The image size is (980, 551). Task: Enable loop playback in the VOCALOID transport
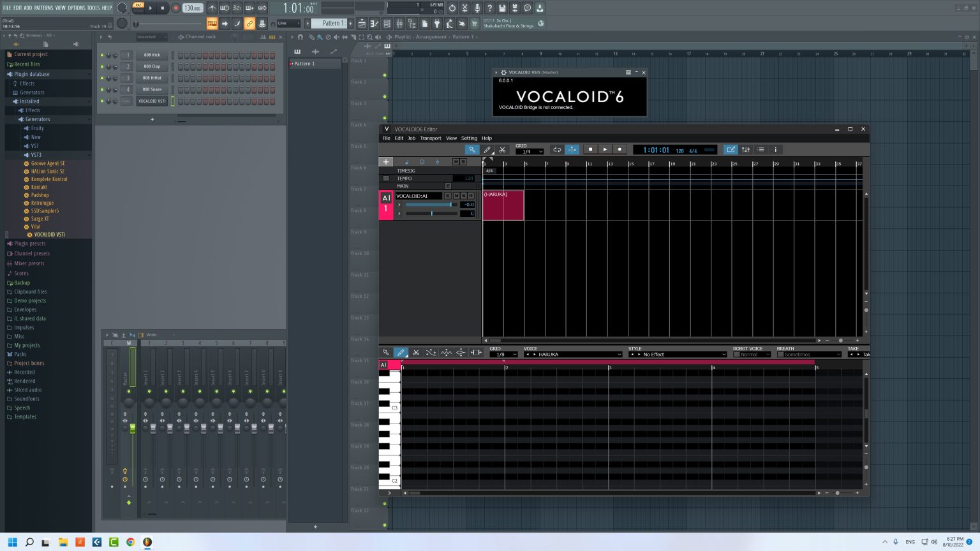pos(556,149)
